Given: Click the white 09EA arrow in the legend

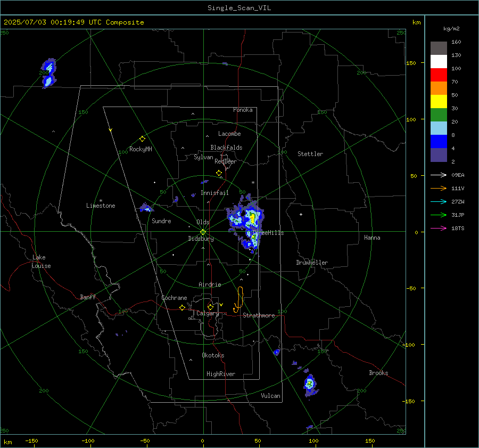Looking at the screenshot, I should [439, 175].
